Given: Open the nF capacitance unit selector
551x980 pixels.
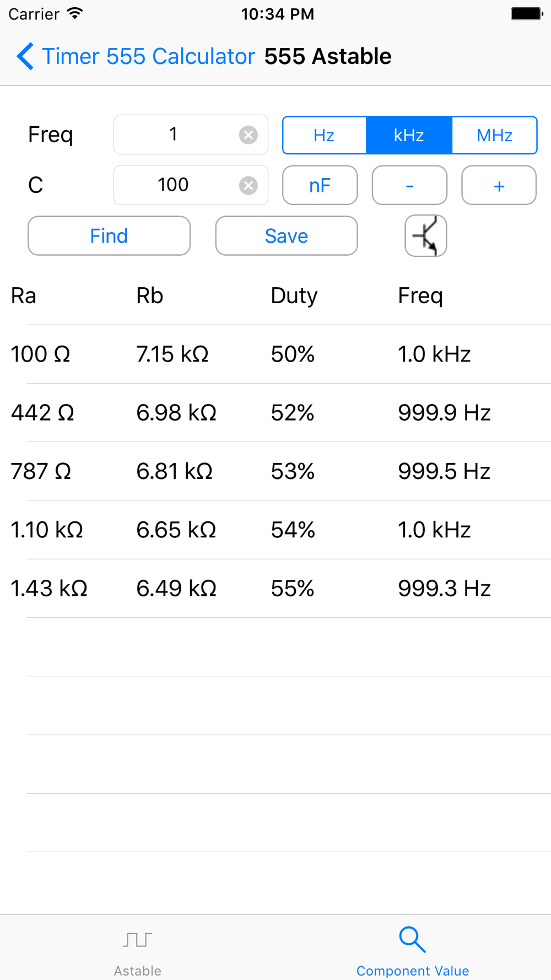Looking at the screenshot, I should (320, 185).
